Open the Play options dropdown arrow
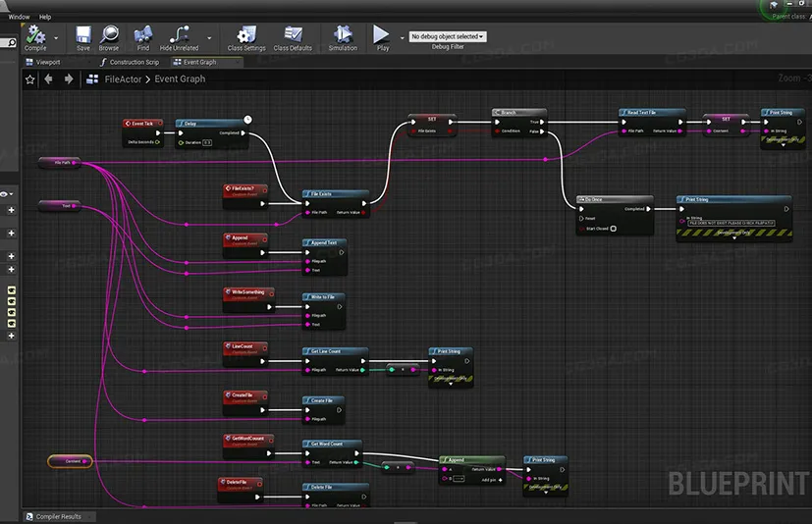812x524 pixels. coord(402,38)
